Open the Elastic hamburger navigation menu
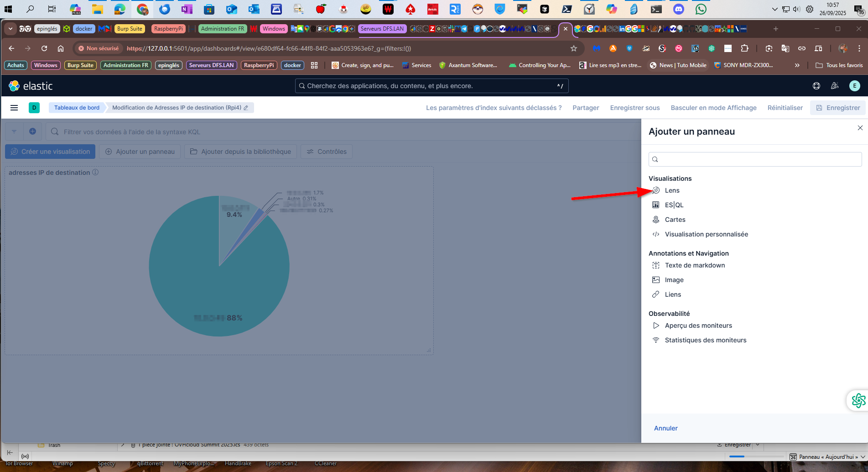 coord(14,108)
